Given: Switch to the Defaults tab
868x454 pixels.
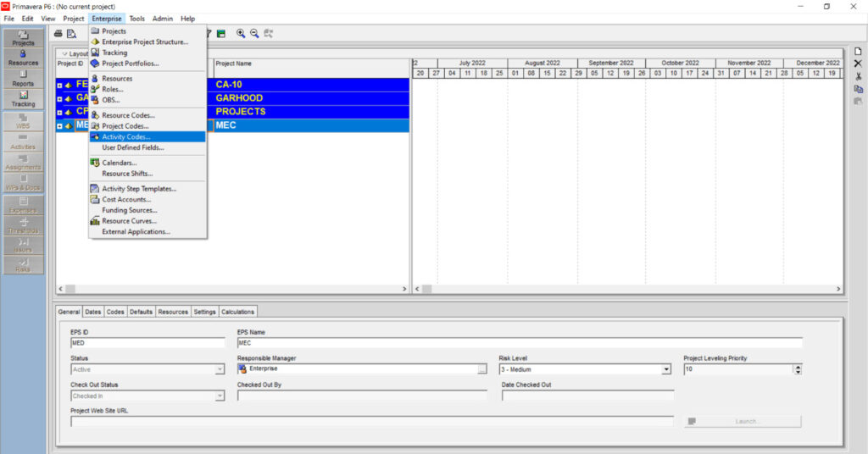Looking at the screenshot, I should [x=142, y=312].
